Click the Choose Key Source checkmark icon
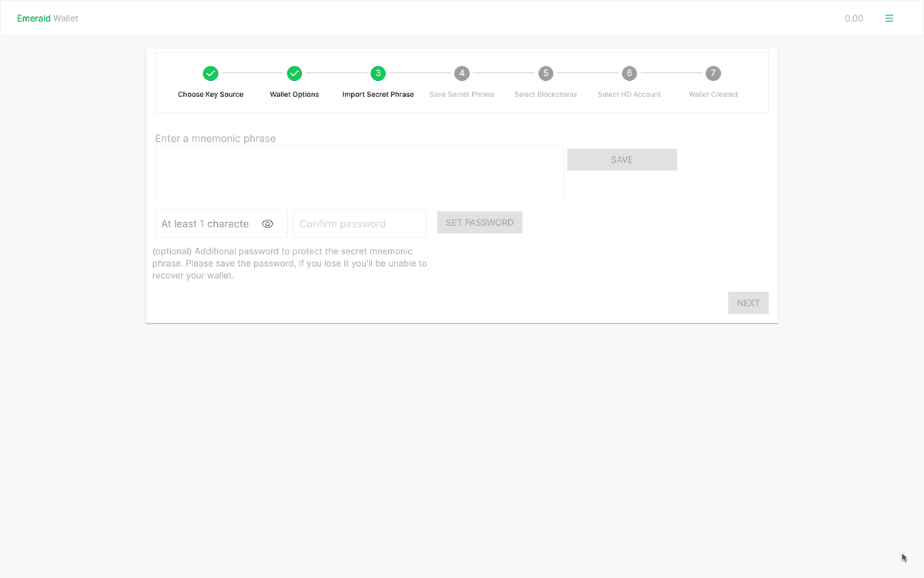Viewport: 924px width, 578px height. tap(210, 73)
